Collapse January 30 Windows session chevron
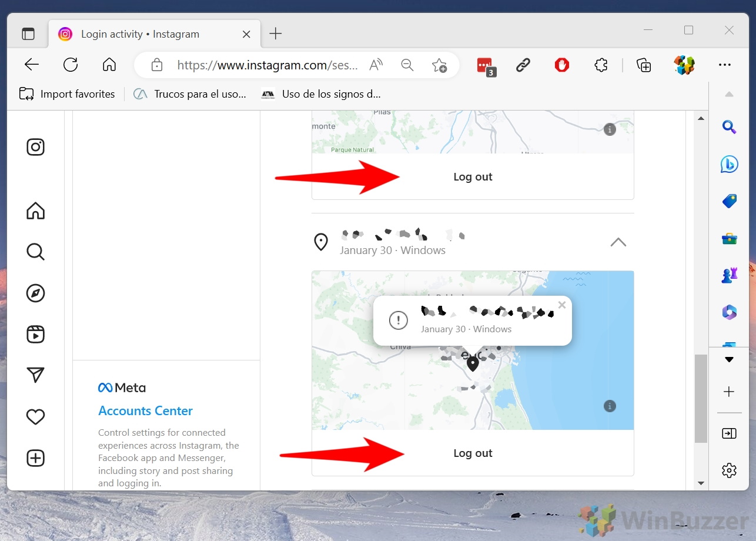The image size is (756, 541). (x=618, y=242)
